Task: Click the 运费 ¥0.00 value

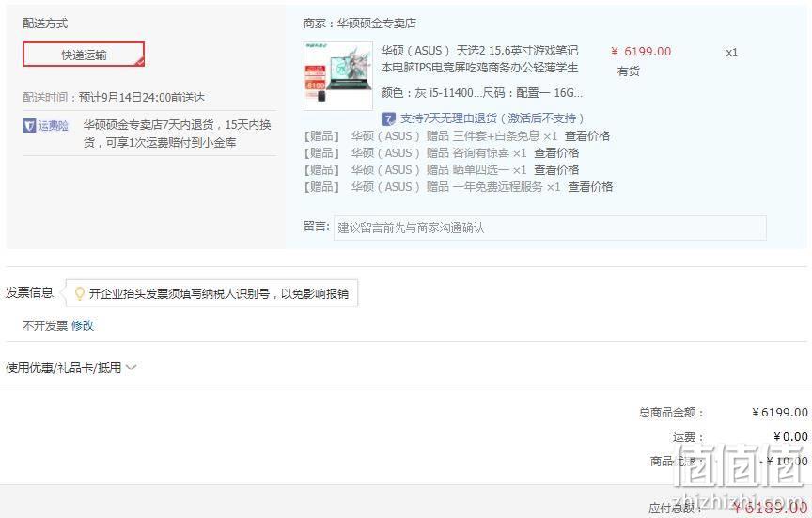Action: [790, 436]
